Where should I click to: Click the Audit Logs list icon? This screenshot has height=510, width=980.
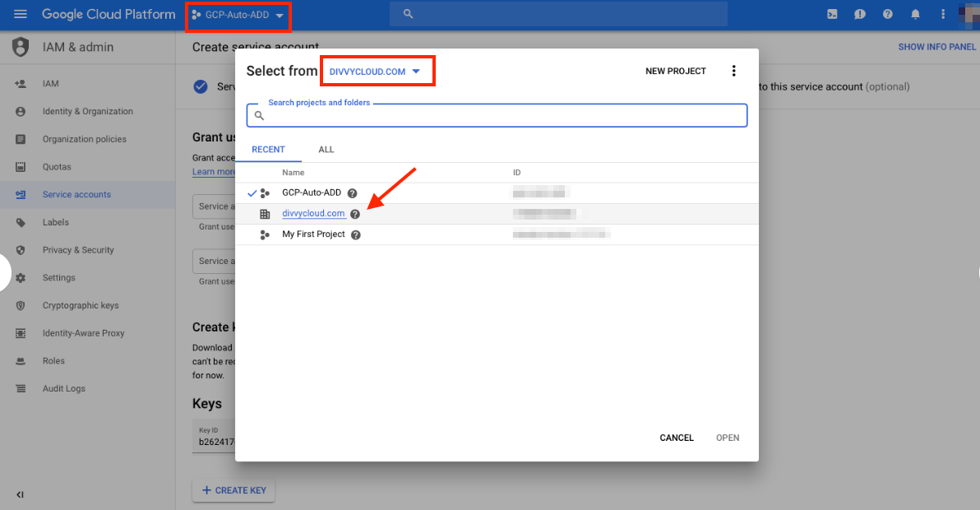(21, 388)
